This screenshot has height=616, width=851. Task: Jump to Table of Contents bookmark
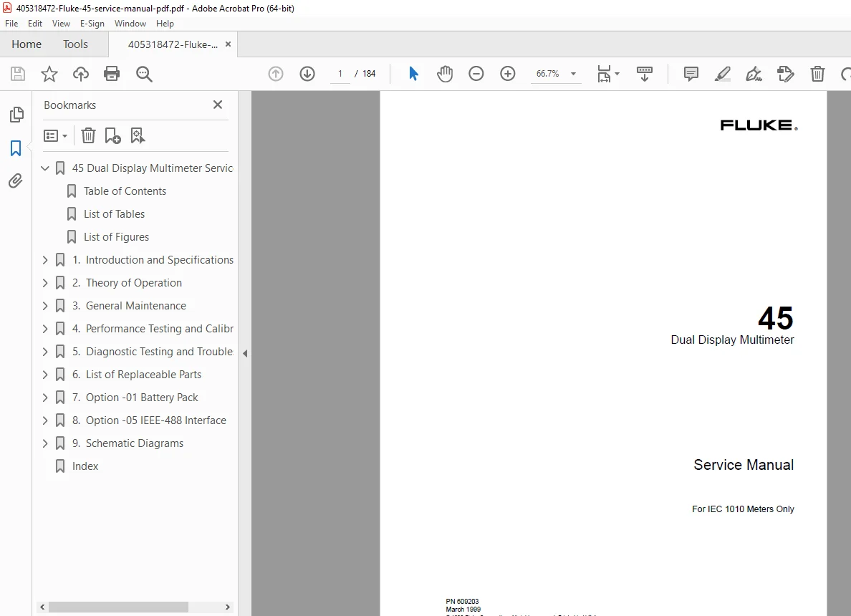pos(125,191)
